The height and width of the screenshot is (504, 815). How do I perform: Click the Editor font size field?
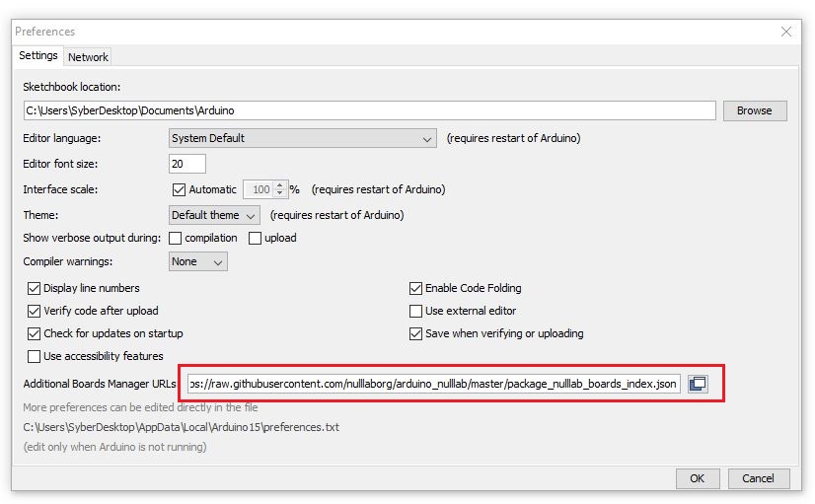click(x=187, y=164)
